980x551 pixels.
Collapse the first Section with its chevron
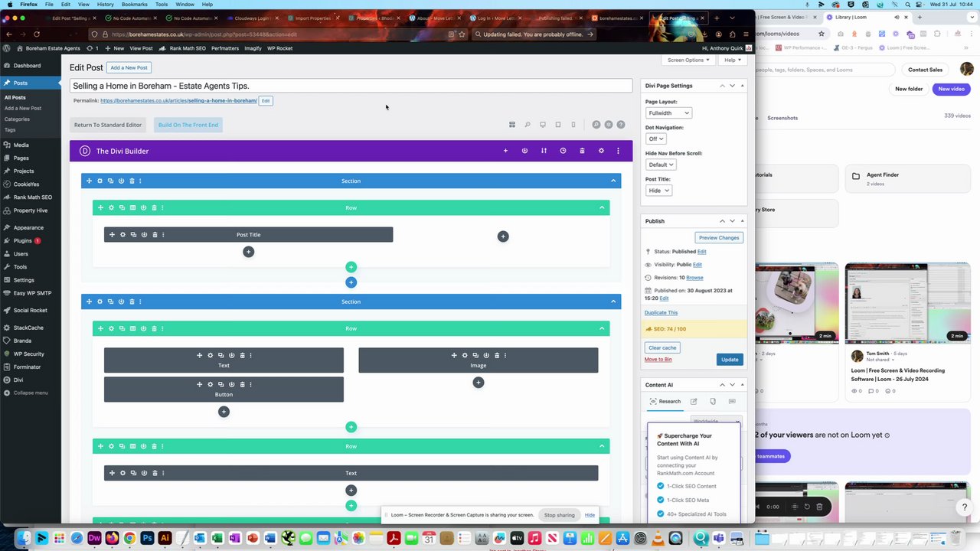[613, 181]
